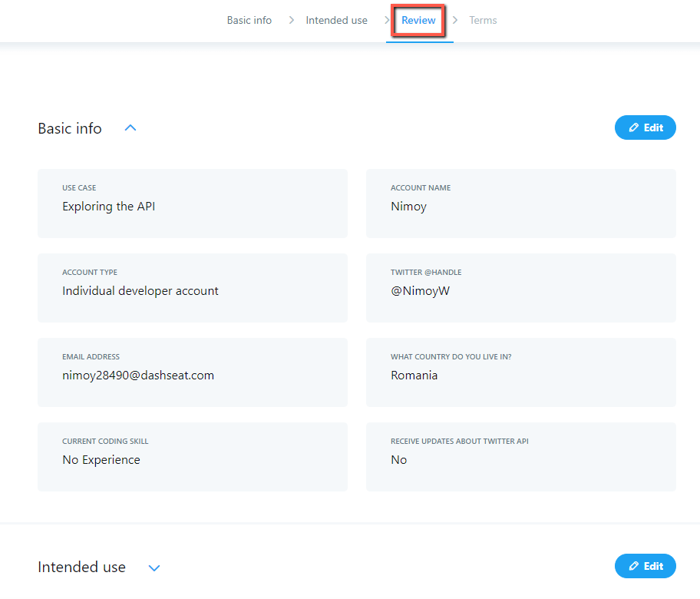Select the Use Case card showing Exploring the API
Viewport: 700px width, 599px height.
[192, 204]
